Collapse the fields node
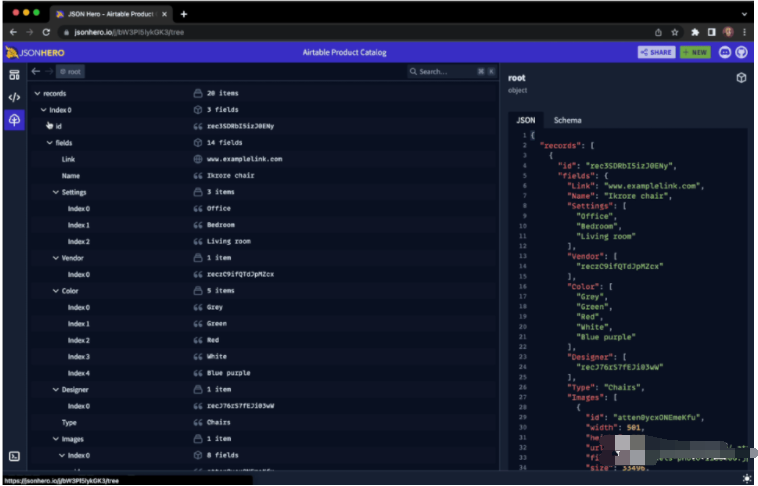 tap(50, 143)
